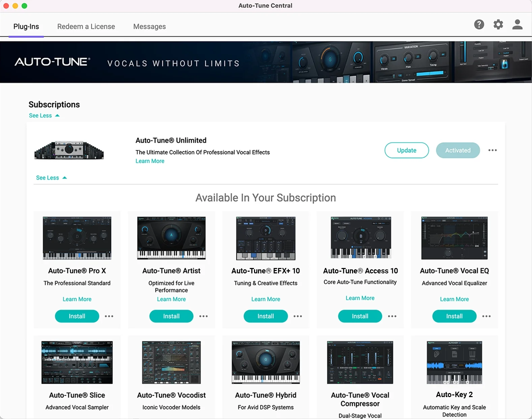Open Learn More under Auto-Tune Artist
The width and height of the screenshot is (532, 419).
click(171, 299)
